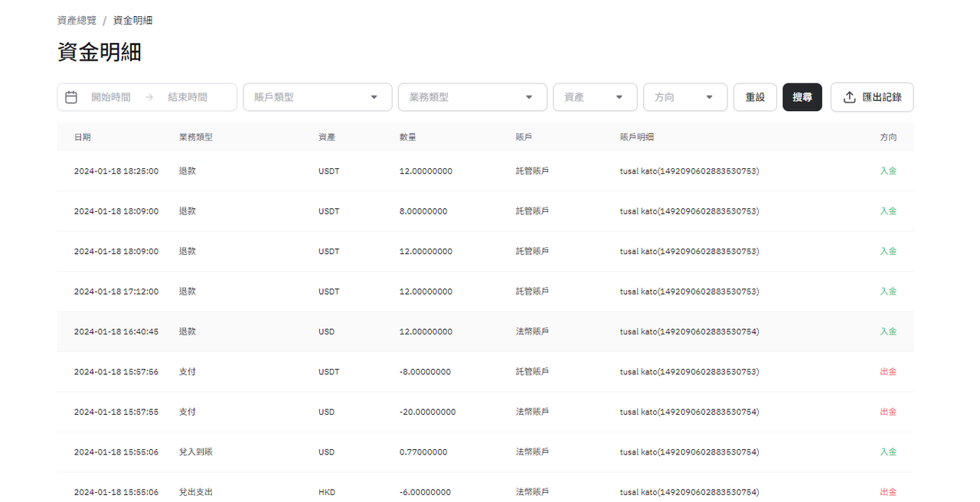The height and width of the screenshot is (502, 980).
Task: Select the date 2024-01-18 17:12:00
Action: 116,292
